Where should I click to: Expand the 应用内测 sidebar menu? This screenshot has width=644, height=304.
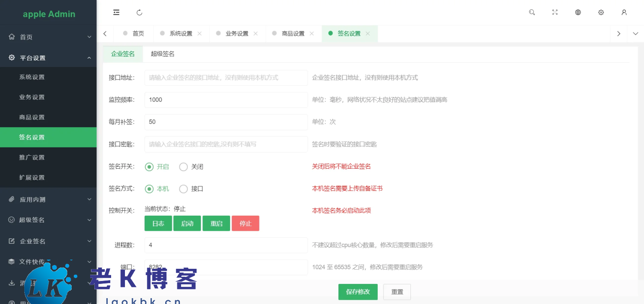coord(48,200)
